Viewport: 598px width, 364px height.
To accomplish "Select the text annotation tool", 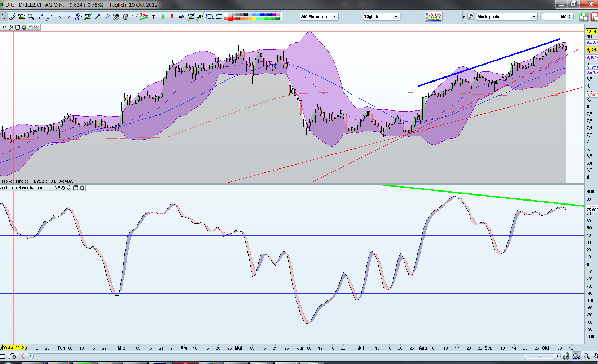I will click(153, 17).
